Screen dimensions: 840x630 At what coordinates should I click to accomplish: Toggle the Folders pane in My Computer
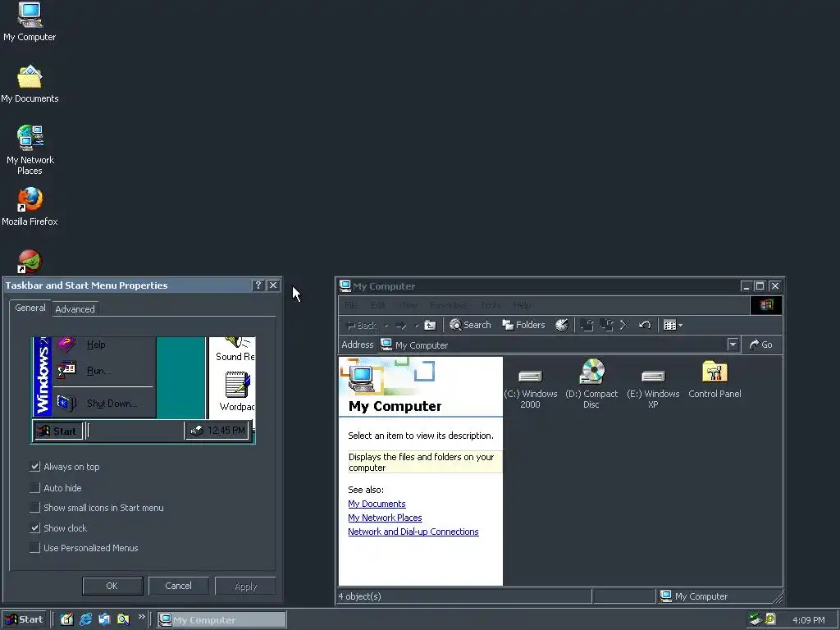(x=523, y=325)
